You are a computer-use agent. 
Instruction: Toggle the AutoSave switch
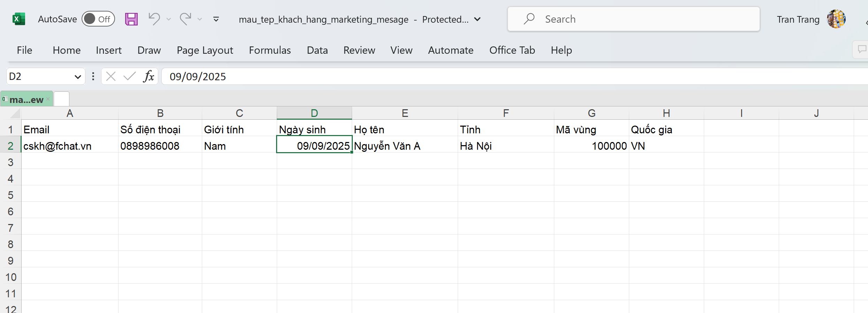click(x=98, y=19)
